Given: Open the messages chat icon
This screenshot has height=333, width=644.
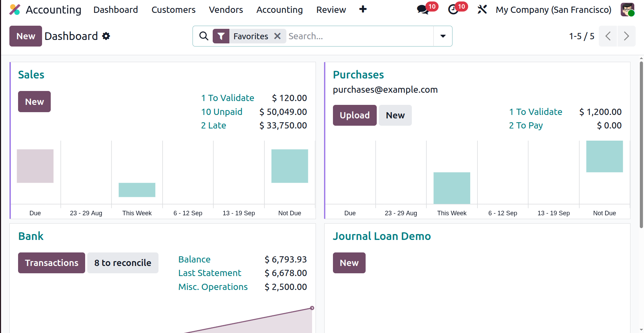Looking at the screenshot, I should 423,9.
